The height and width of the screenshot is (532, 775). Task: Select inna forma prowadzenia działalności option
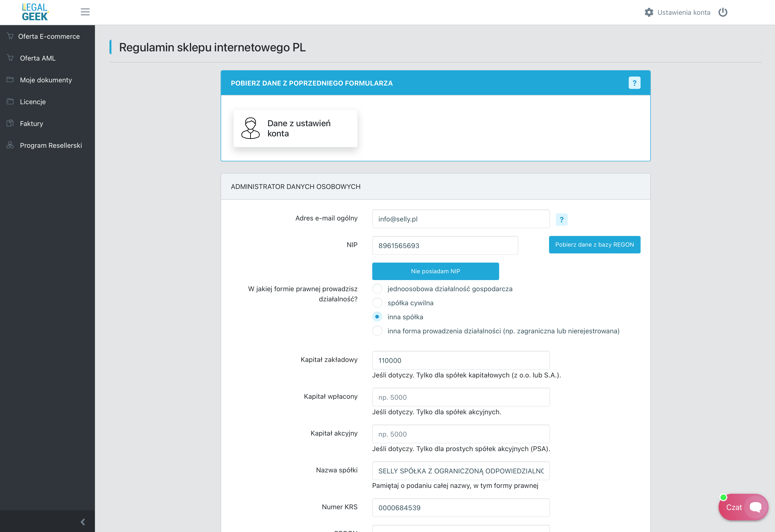click(377, 331)
